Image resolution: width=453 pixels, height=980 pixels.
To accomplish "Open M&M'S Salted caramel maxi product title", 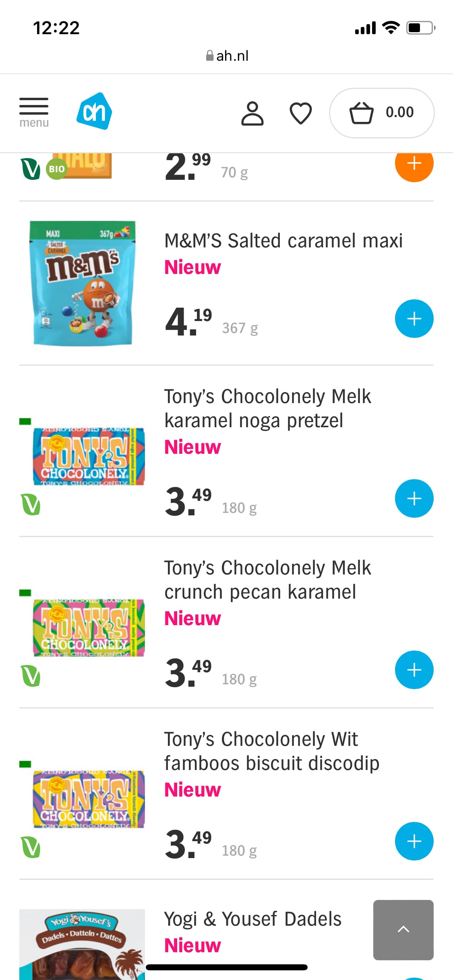I will coord(283,241).
